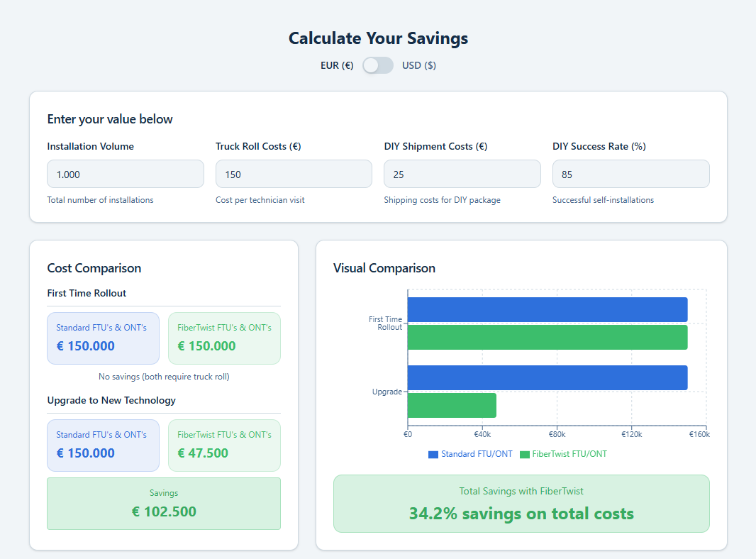Click the DIY Success Rate (%) label
The height and width of the screenshot is (559, 756).
599,146
